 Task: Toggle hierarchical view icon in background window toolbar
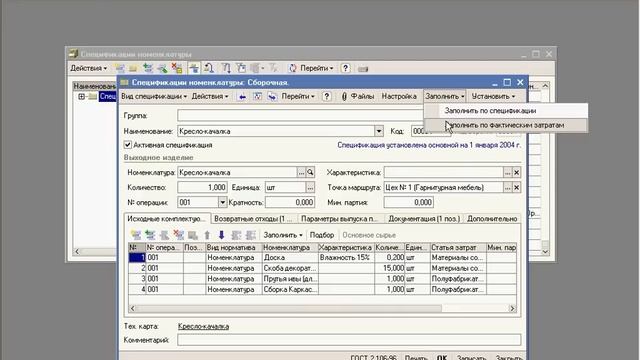(x=194, y=68)
